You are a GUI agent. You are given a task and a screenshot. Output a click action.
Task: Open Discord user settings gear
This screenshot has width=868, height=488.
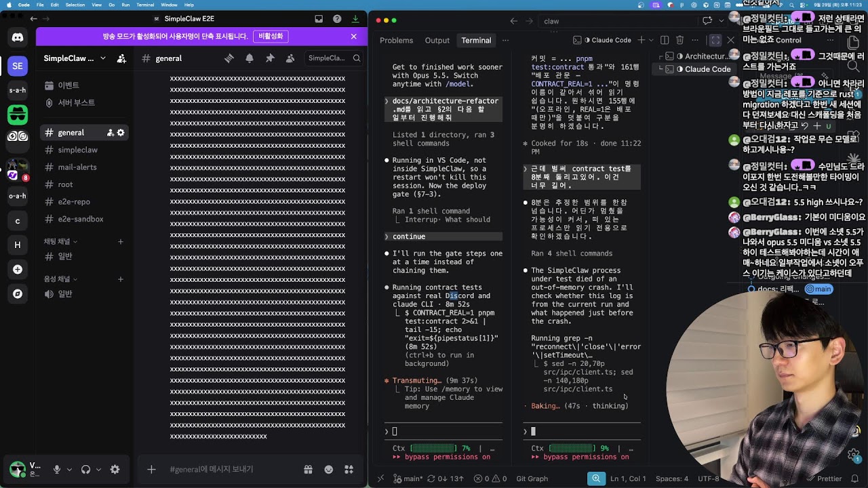(x=115, y=469)
